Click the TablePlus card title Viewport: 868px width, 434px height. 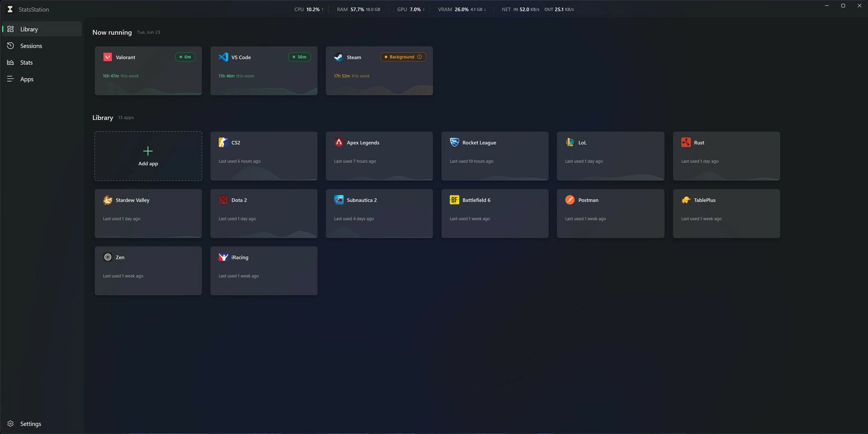pos(705,200)
